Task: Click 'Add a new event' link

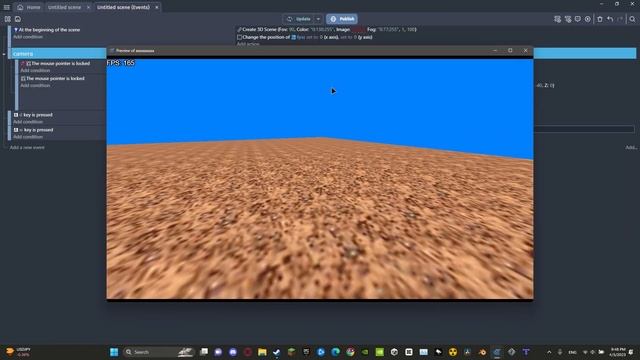Action: click(27, 147)
